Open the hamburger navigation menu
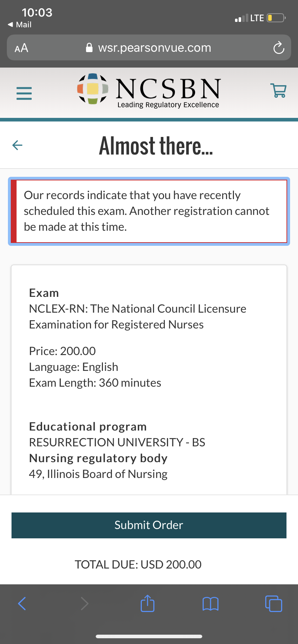 [24, 93]
